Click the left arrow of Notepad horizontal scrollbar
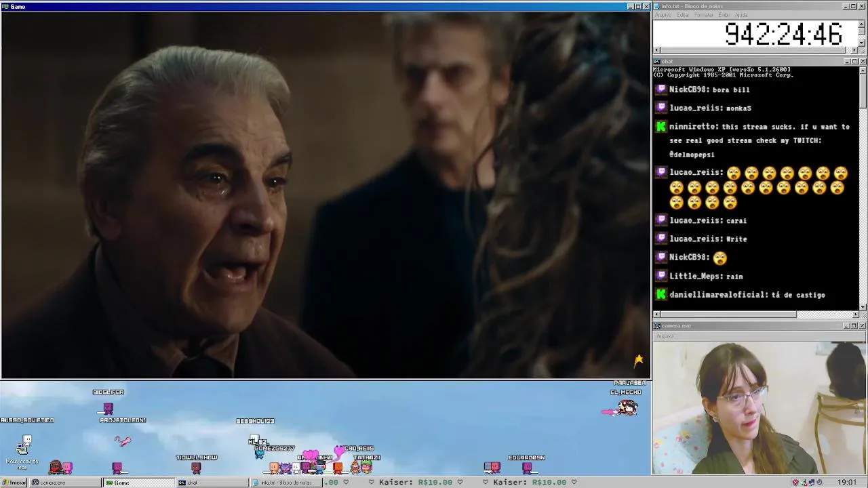Viewport: 868px width, 488px height. 656,50
